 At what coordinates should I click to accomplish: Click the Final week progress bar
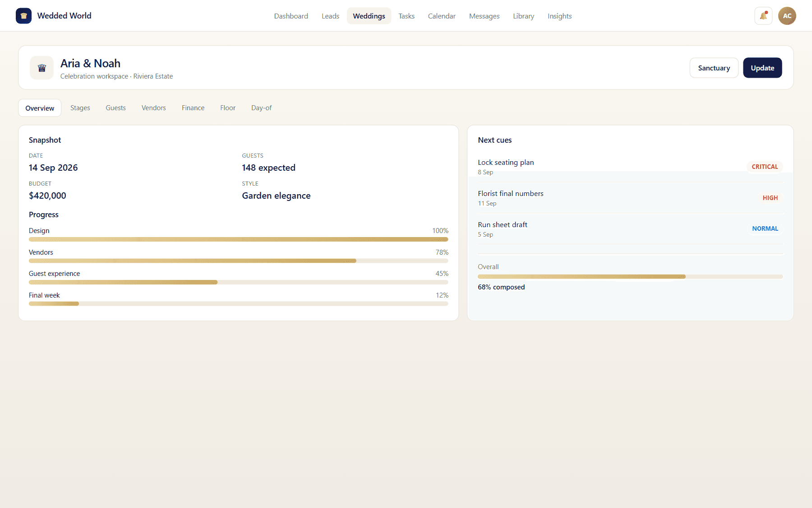click(239, 304)
